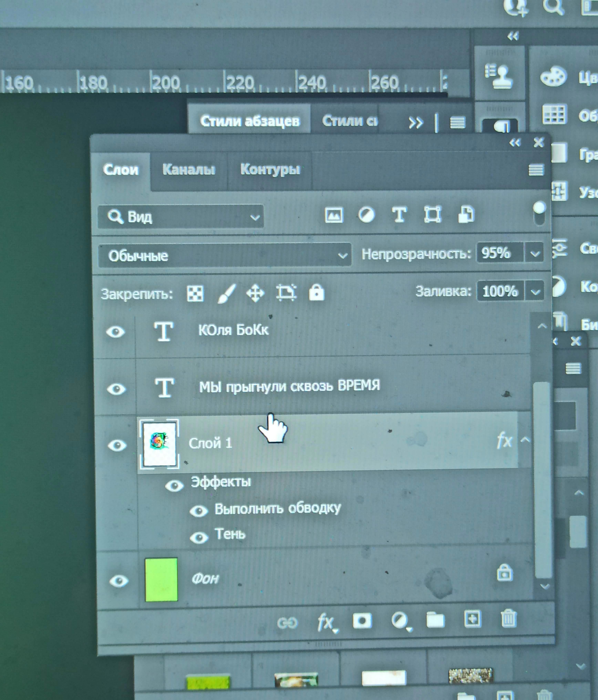Click the pixel layer filter icon
598x700 pixels.
[334, 215]
